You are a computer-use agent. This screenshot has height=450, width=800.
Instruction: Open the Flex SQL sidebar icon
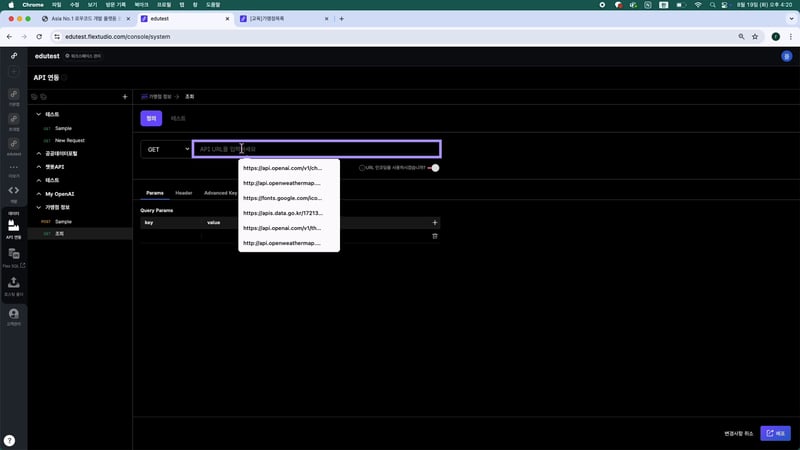14,256
